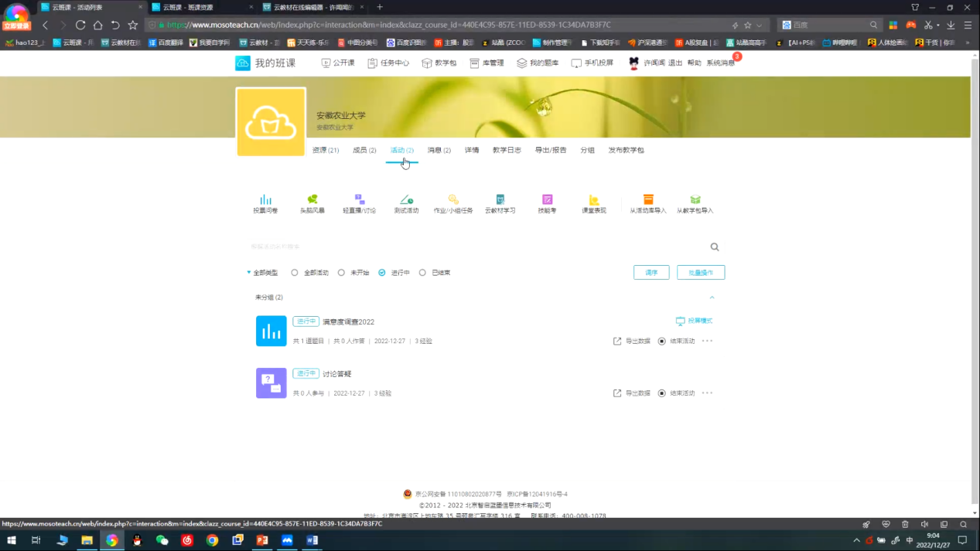
Task: Select the 全部活动 radio button
Action: [295, 273]
